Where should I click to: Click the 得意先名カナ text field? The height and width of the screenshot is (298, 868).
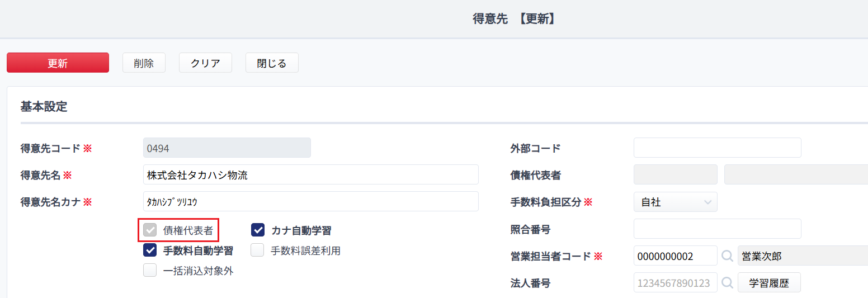(311, 202)
